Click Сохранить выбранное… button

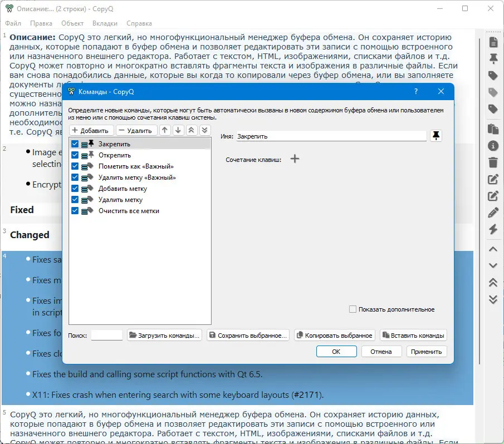point(248,335)
